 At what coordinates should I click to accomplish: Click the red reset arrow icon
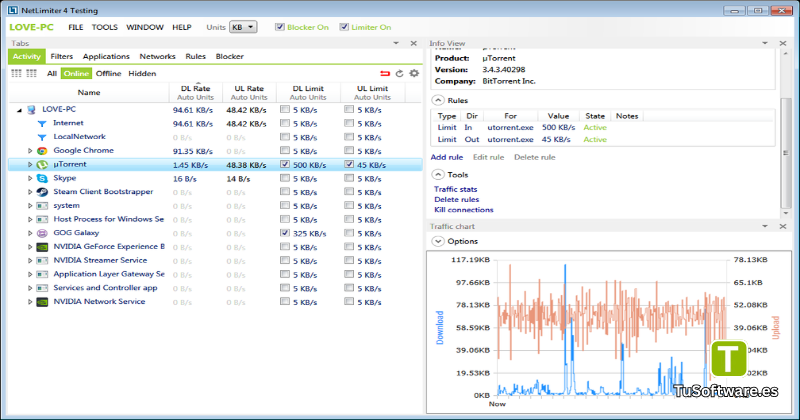(385, 73)
